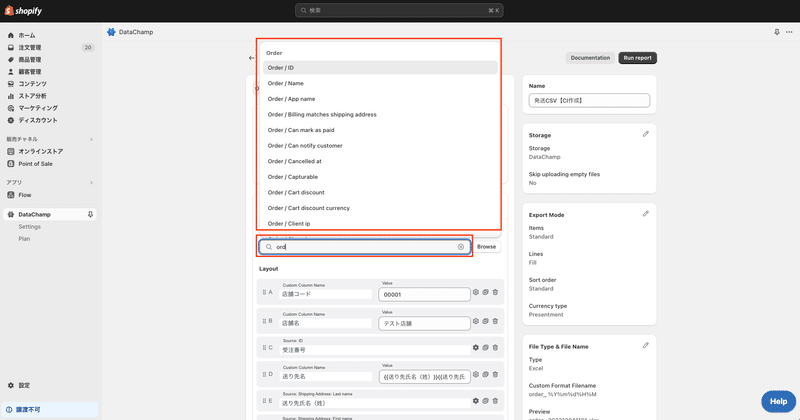
Task: Open settings gear for row A
Action: point(476,292)
